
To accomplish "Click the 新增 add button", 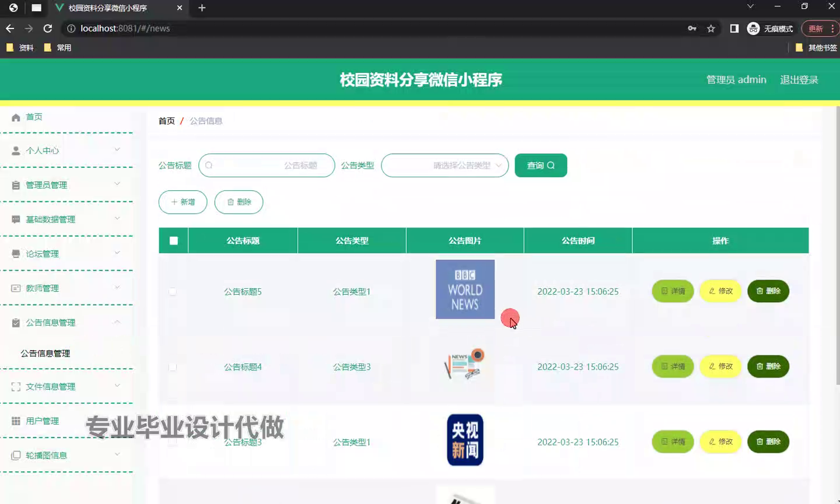I will click(x=183, y=202).
